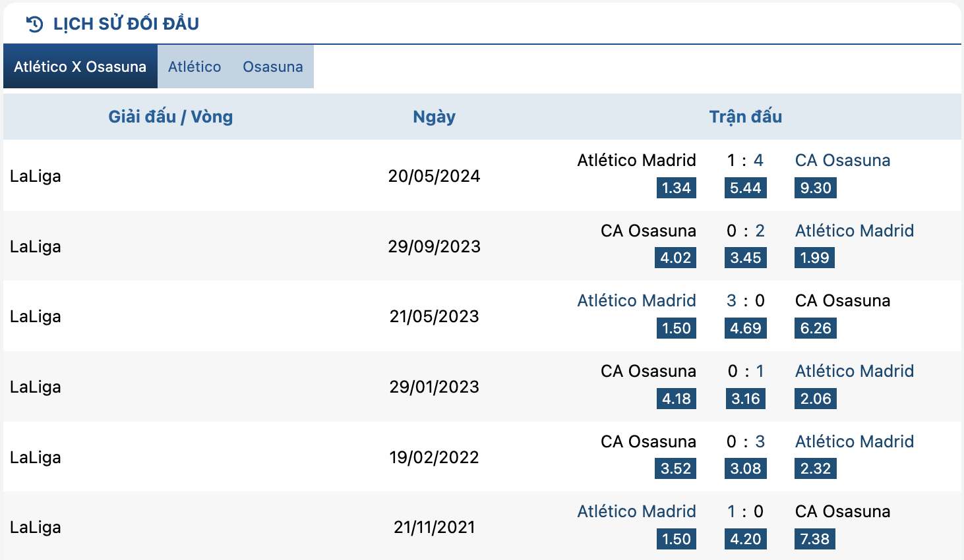Screen dimensions: 964x560
Task: Click the Lịch sử đối đầu heading
Action: pyautogui.click(x=126, y=24)
